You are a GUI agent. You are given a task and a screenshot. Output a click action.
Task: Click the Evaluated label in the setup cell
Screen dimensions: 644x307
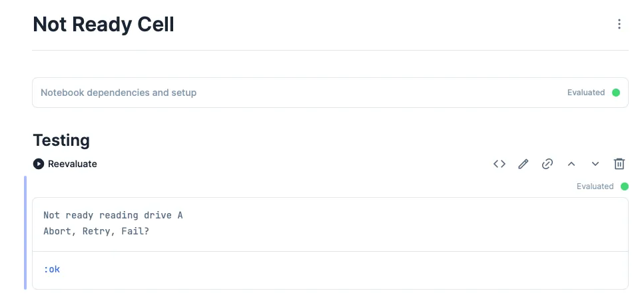(586, 93)
